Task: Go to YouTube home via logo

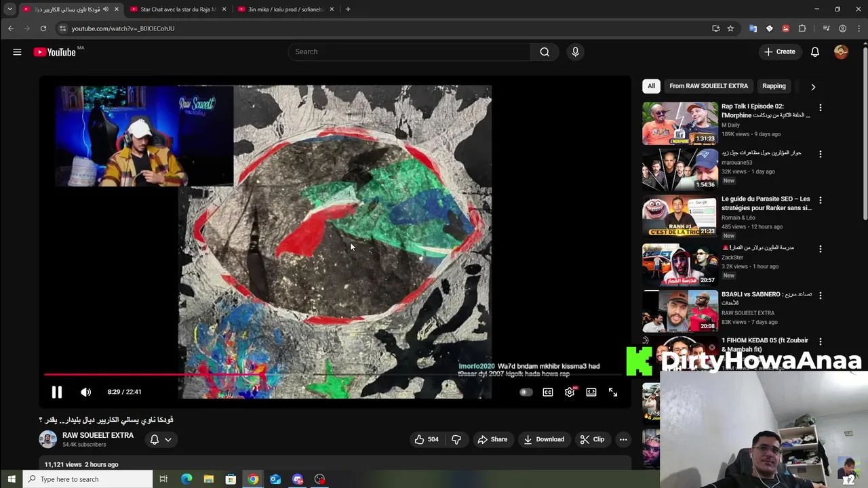Action: click(x=55, y=52)
